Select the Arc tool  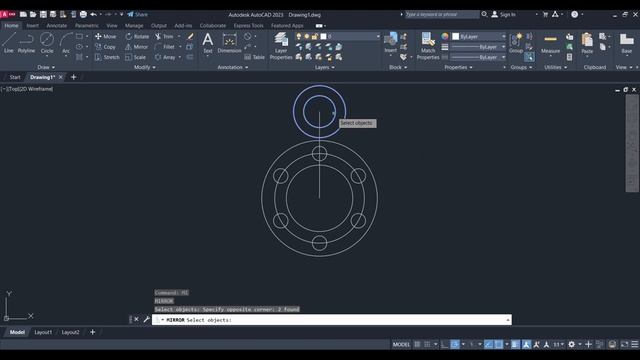pos(66,42)
